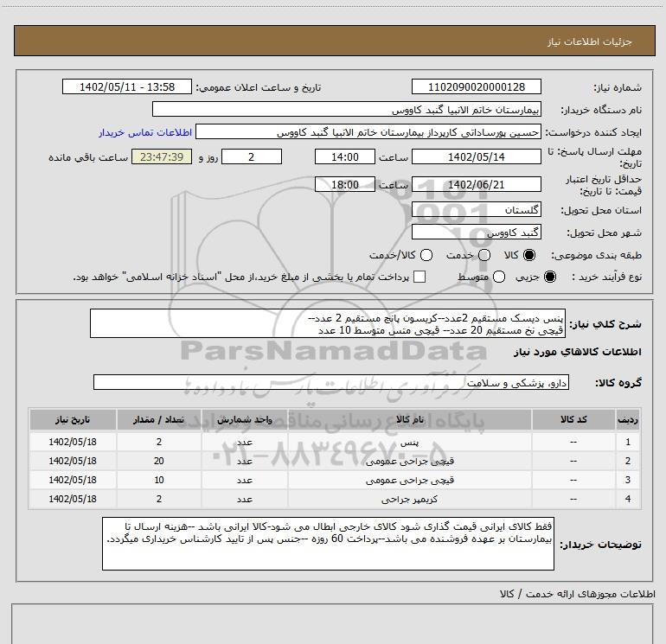
Task: Select the متوسط purchase type radio
Action: pos(499,277)
